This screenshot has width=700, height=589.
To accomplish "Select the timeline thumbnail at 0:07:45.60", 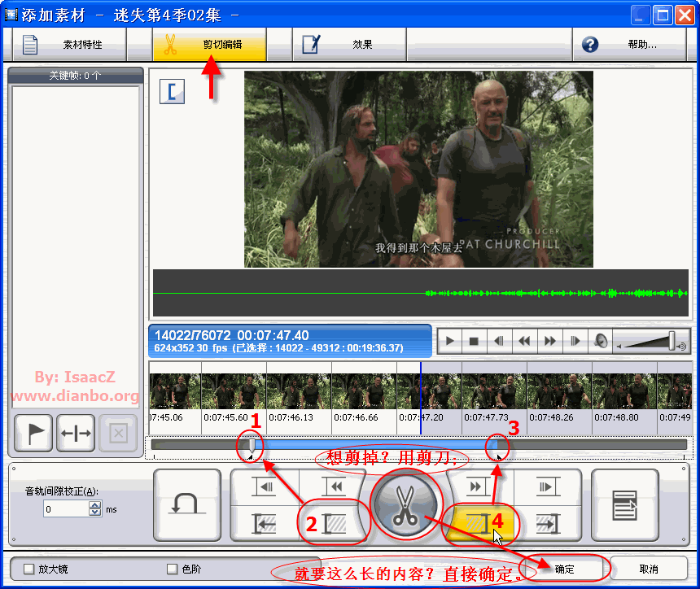I will [234, 391].
